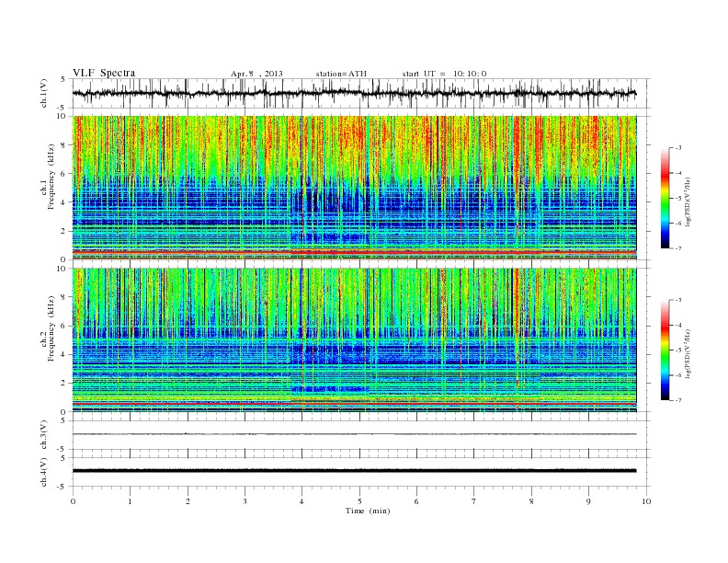This screenshot has height=563, width=728.
Task: Click the "6" kHz tick on ch.2 spectrogram axis
Action: (64, 326)
